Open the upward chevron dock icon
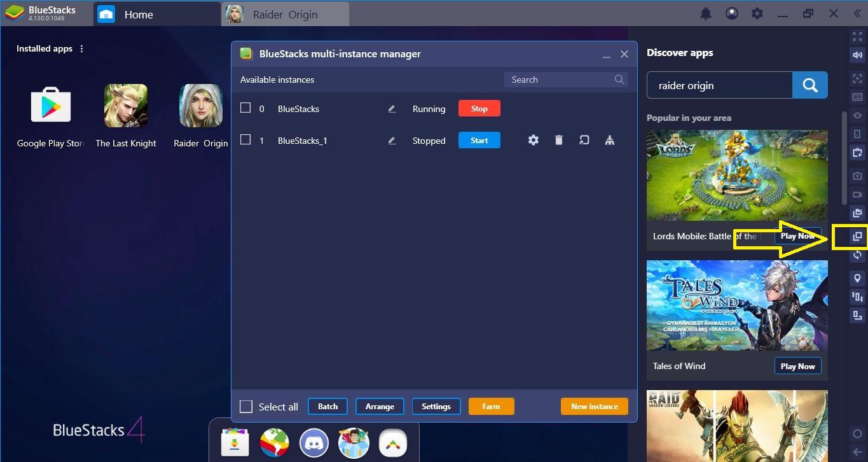The width and height of the screenshot is (868, 462). coord(393,443)
